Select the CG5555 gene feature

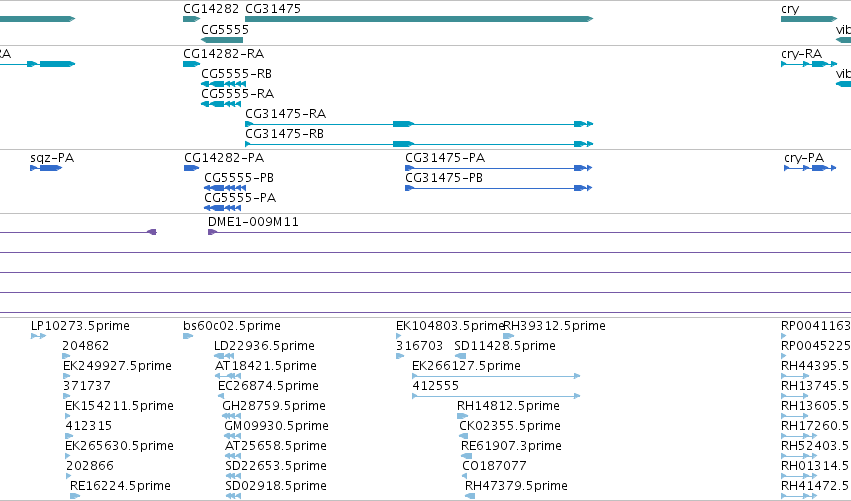point(222,40)
